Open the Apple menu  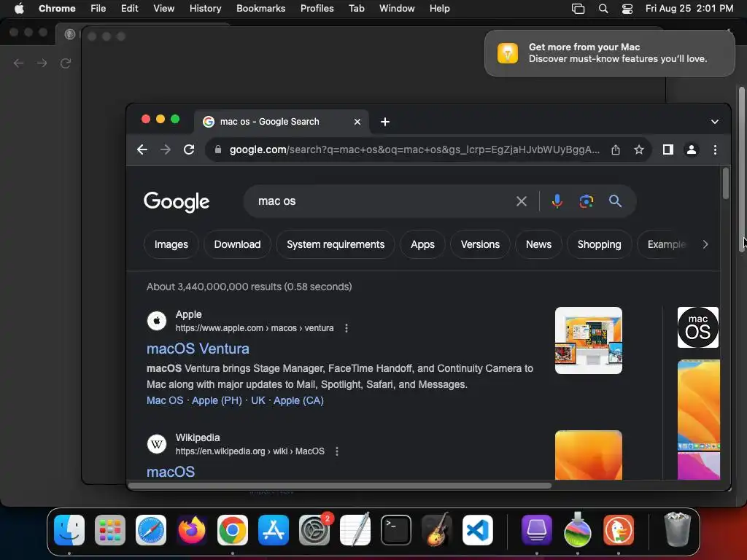pos(19,9)
